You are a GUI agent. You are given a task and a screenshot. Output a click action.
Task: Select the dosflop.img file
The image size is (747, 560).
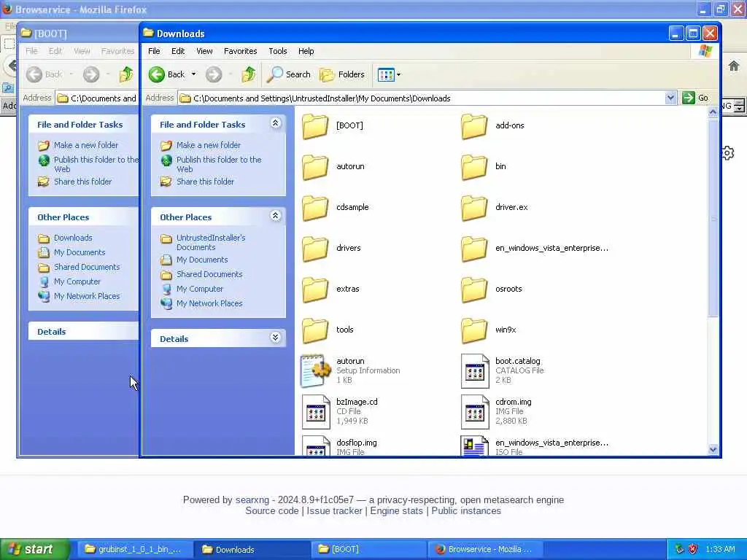(x=339, y=447)
